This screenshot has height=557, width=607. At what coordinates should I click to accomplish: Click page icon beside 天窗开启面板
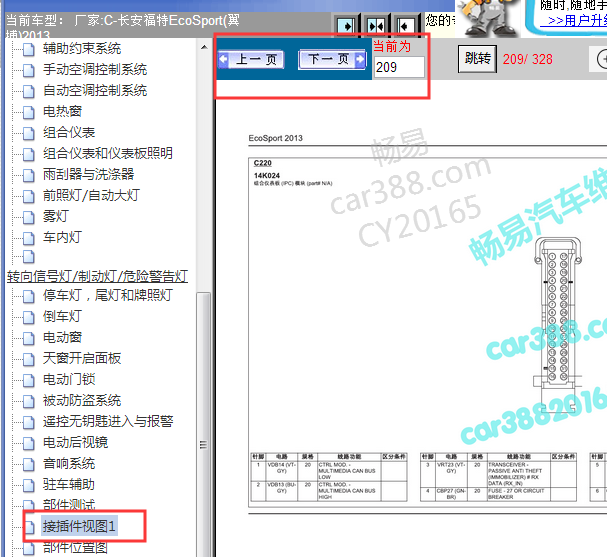click(x=29, y=359)
